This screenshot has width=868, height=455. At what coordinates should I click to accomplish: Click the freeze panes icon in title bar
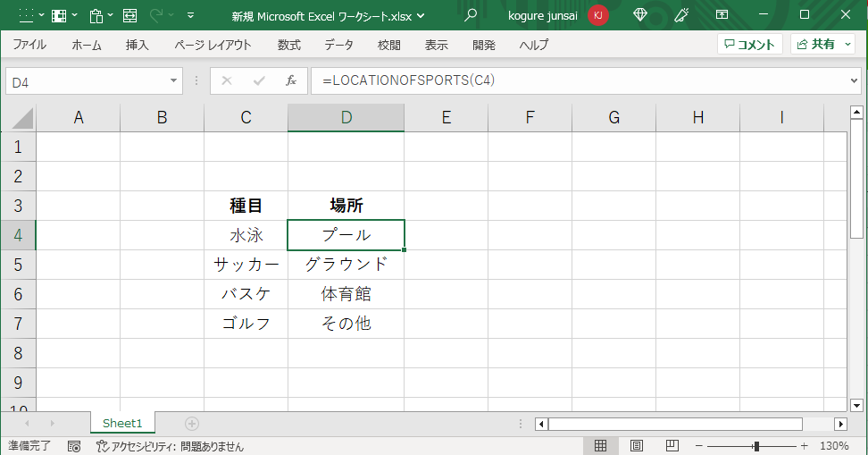[59, 15]
